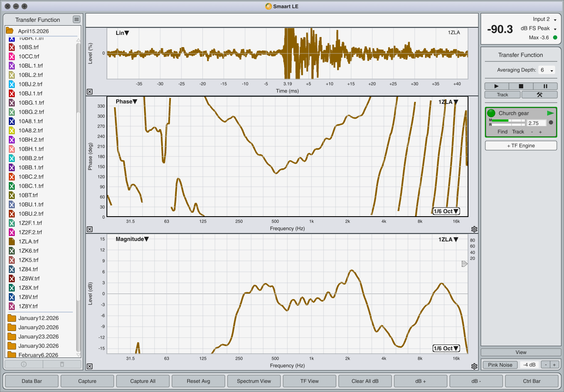
Task: Click the Track button under the transport controls
Action: tap(503, 95)
